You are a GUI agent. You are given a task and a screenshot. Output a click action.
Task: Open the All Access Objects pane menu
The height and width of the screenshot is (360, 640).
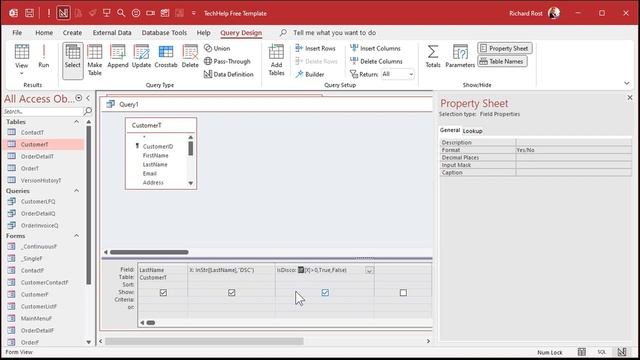coord(79,98)
